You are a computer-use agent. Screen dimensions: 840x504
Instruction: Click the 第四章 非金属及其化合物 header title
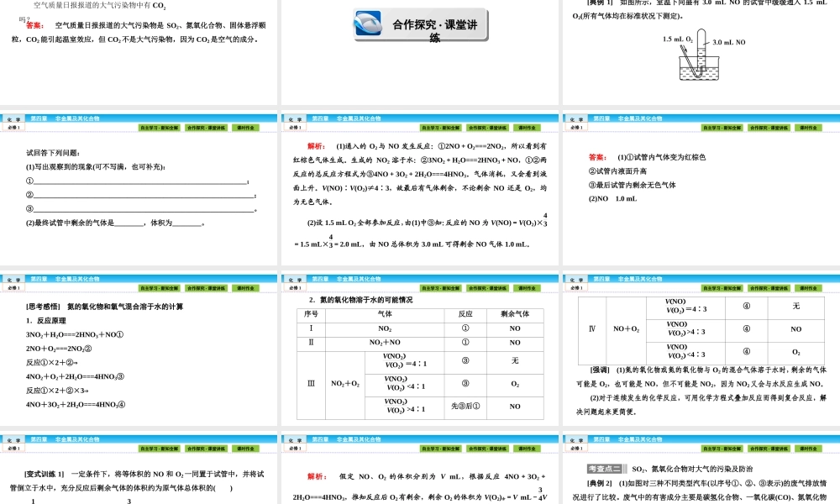click(59, 118)
